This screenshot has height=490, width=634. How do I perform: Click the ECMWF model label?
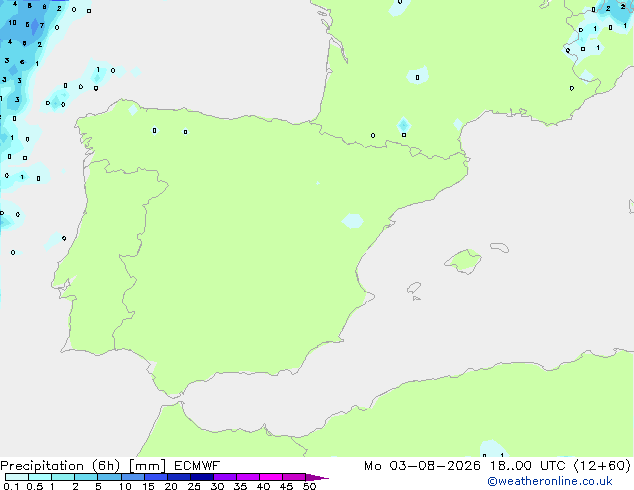tap(197, 466)
